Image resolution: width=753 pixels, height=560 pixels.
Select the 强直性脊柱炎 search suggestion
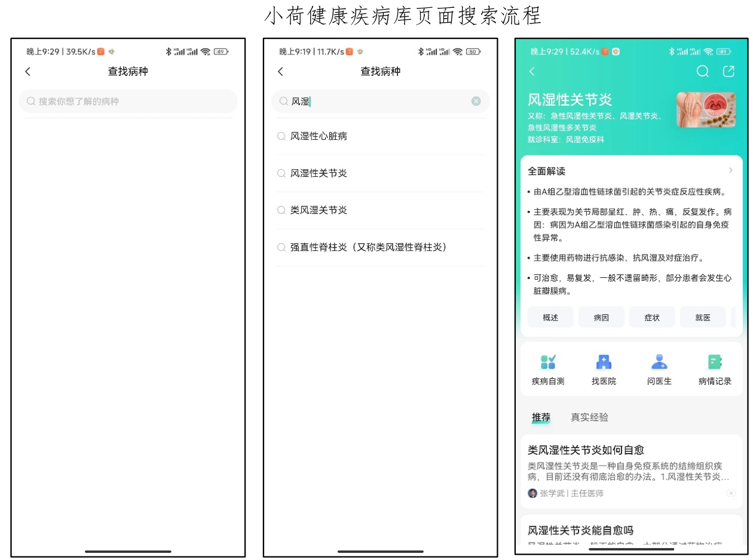click(368, 247)
